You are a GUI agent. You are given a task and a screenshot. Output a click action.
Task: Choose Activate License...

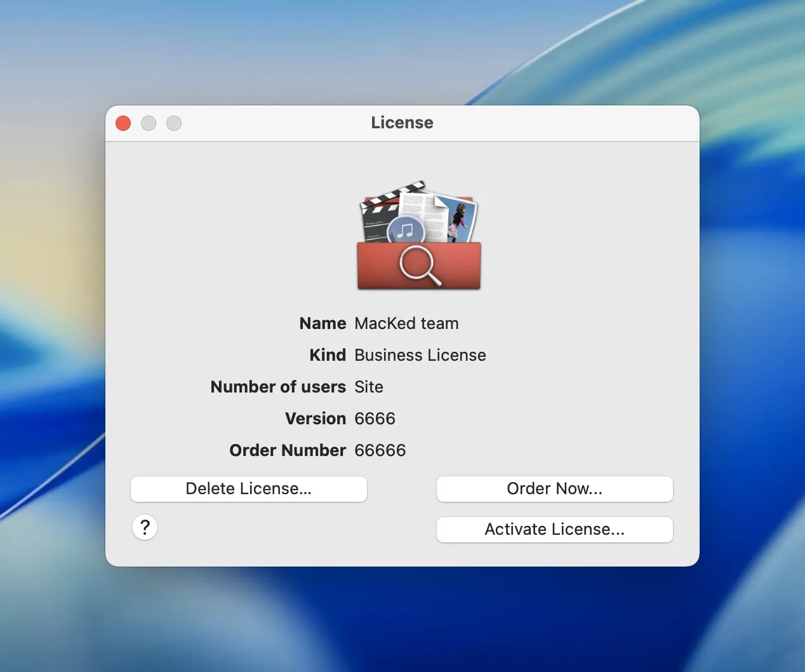555,530
